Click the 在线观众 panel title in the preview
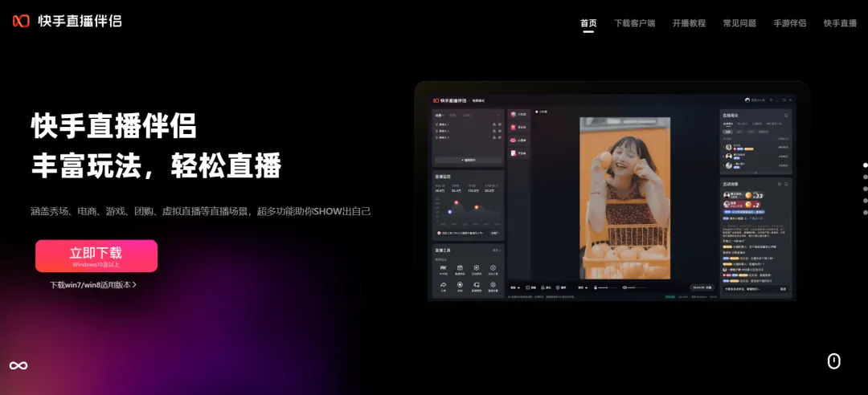The height and width of the screenshot is (395, 868). (731, 115)
